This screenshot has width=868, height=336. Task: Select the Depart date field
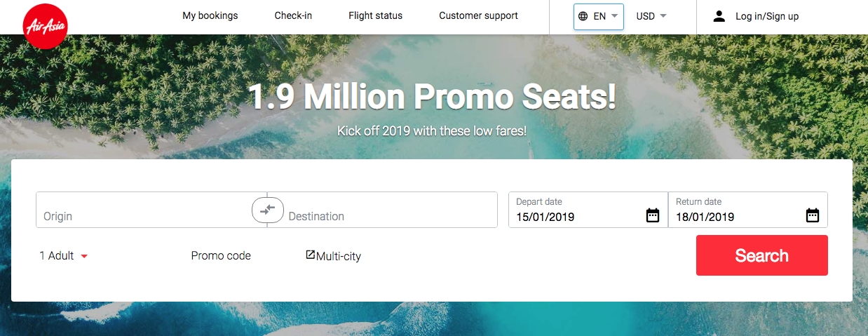click(575, 210)
